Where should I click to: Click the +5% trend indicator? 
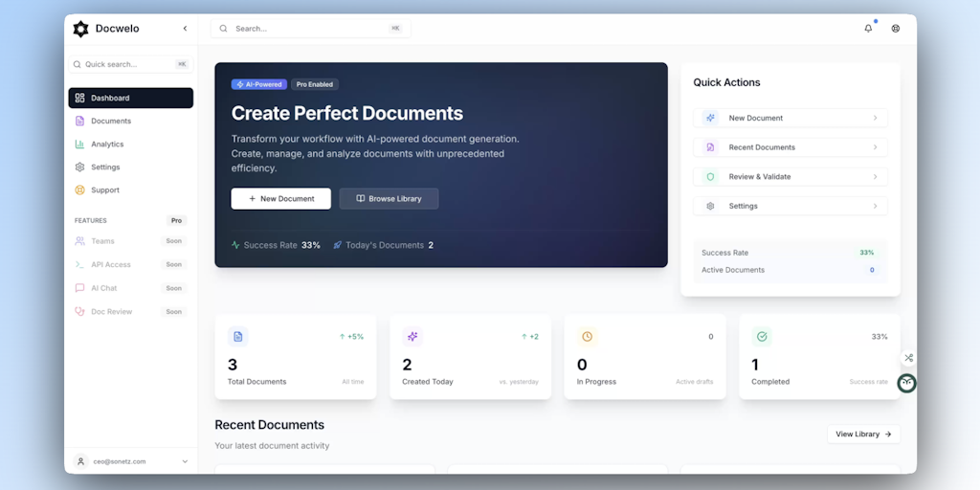pos(351,337)
